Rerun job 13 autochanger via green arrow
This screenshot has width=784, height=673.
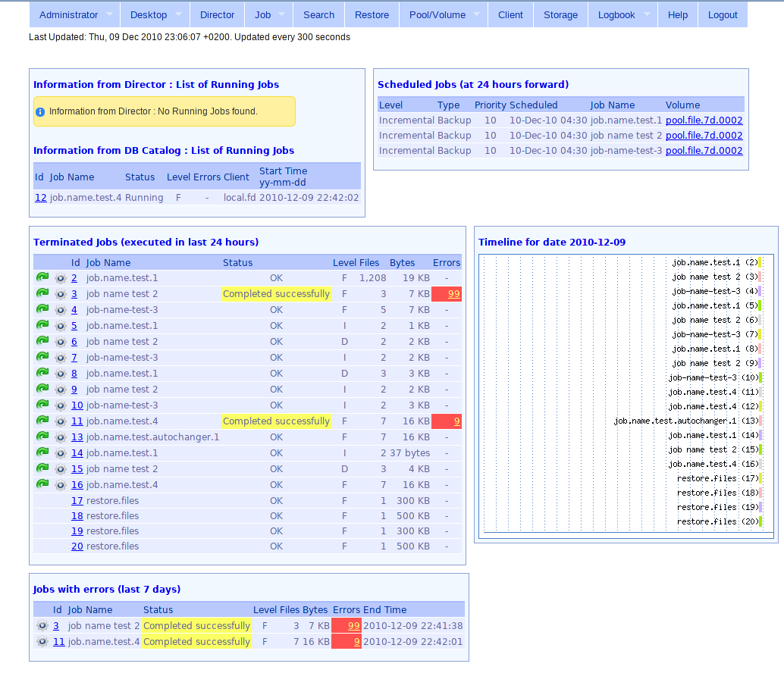(x=42, y=437)
